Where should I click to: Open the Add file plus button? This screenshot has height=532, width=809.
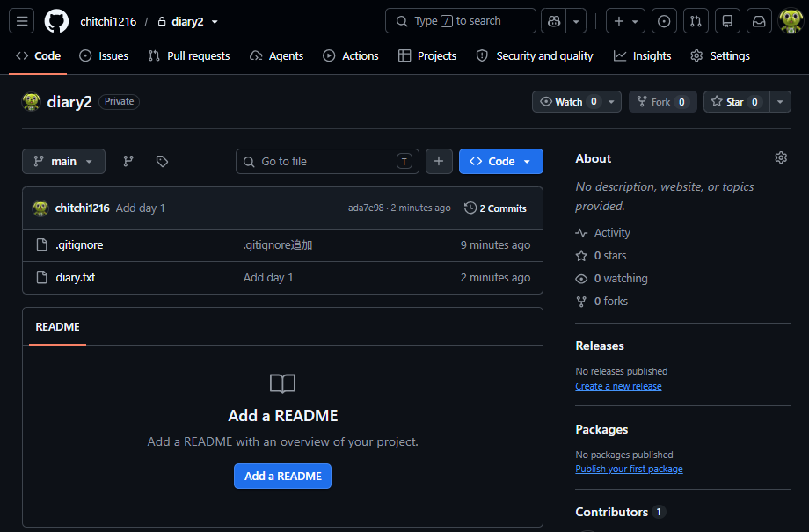pos(439,162)
